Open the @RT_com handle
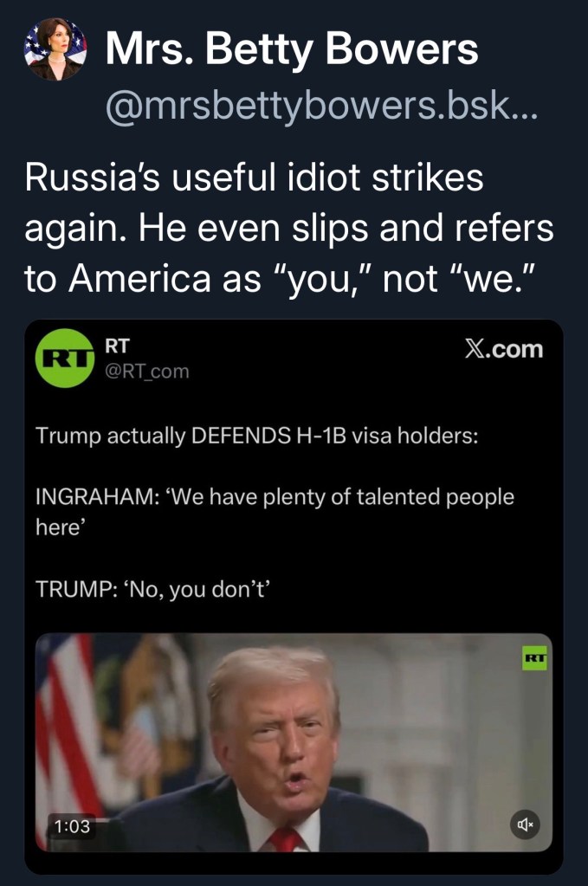The height and width of the screenshot is (886, 588). (147, 372)
